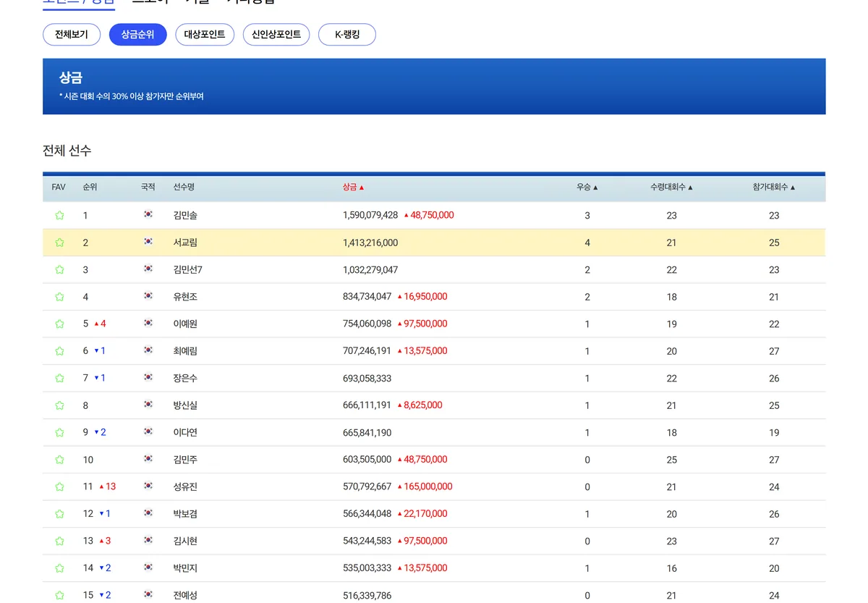Click the player name 서교림
The height and width of the screenshot is (603, 868).
[x=185, y=243]
